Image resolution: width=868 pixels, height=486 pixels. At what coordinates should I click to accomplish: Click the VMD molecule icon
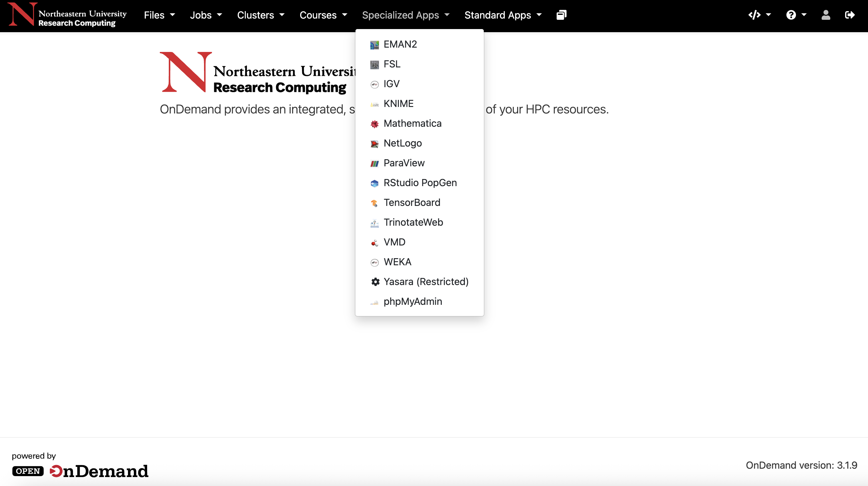tap(374, 243)
